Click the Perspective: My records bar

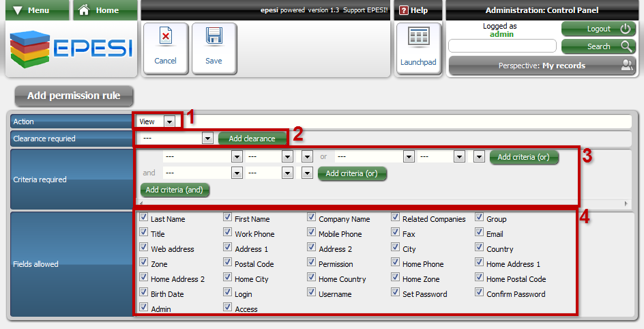point(542,66)
